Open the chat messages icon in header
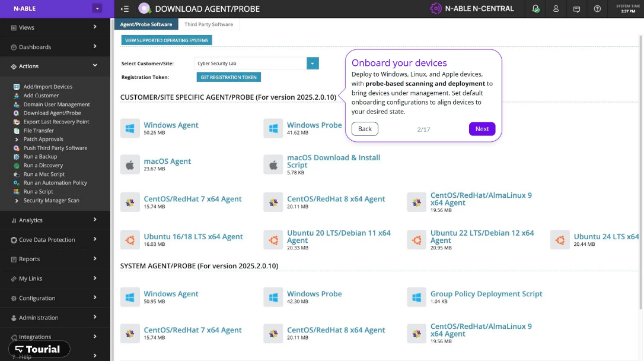This screenshot has height=361, width=644. [576, 9]
